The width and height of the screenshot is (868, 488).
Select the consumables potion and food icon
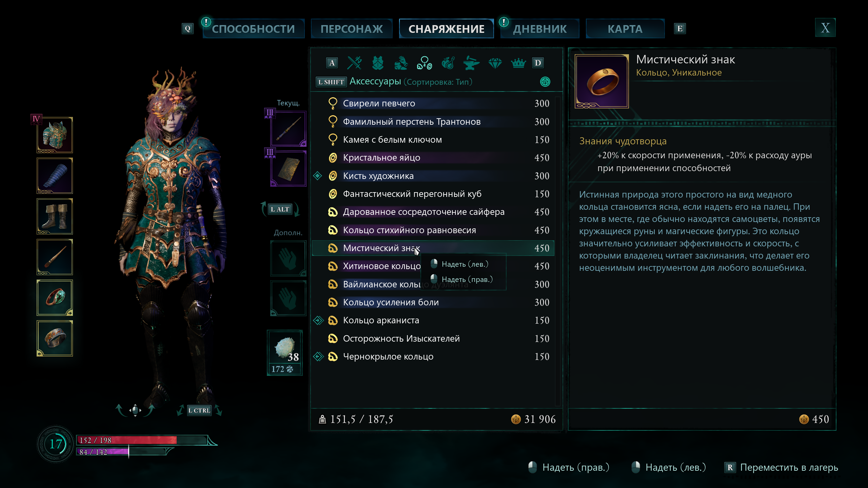448,63
